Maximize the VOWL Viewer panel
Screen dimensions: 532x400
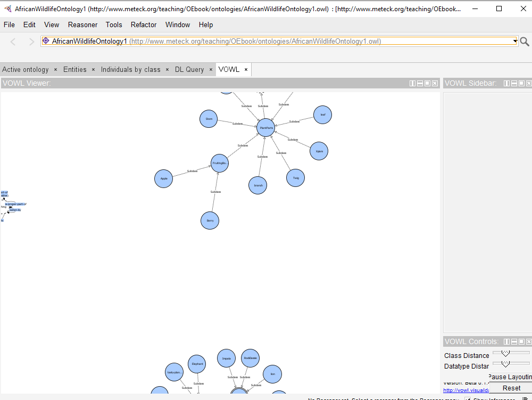tap(427, 83)
